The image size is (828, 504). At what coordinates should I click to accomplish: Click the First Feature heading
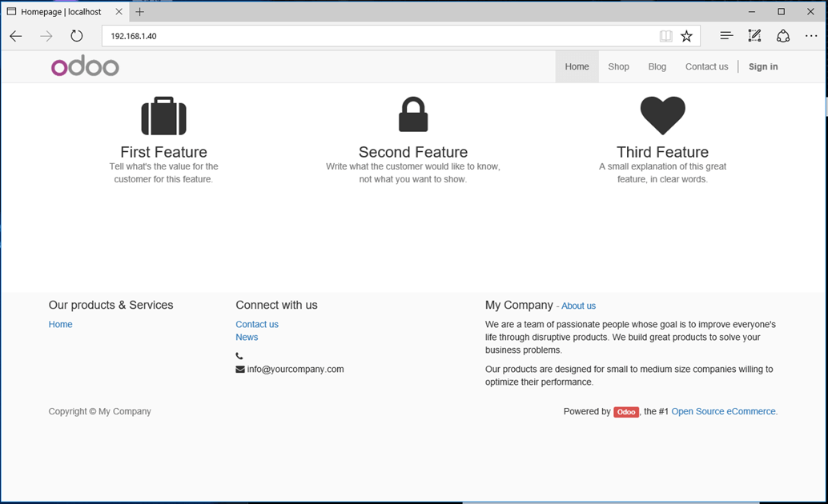[163, 152]
